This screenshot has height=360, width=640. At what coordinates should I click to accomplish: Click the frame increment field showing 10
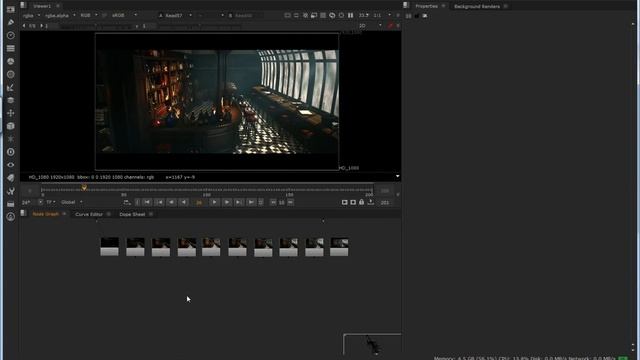click(282, 202)
